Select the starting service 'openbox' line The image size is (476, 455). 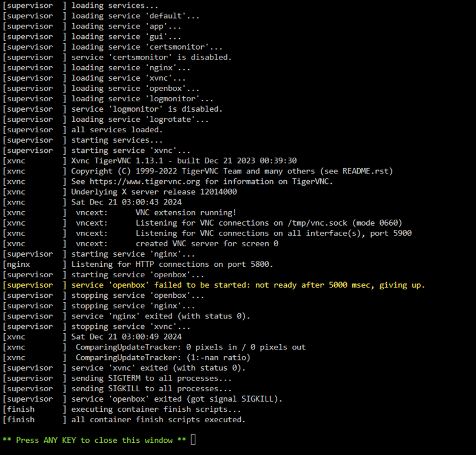(x=103, y=274)
